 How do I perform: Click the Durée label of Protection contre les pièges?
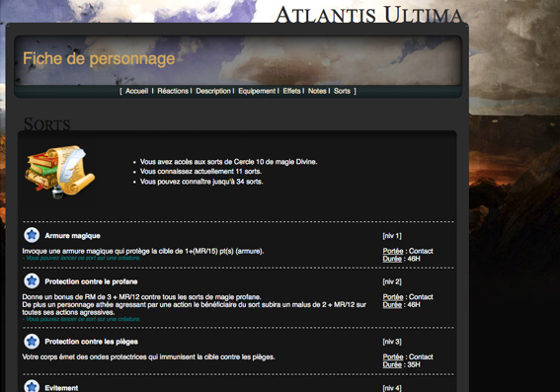(x=392, y=364)
